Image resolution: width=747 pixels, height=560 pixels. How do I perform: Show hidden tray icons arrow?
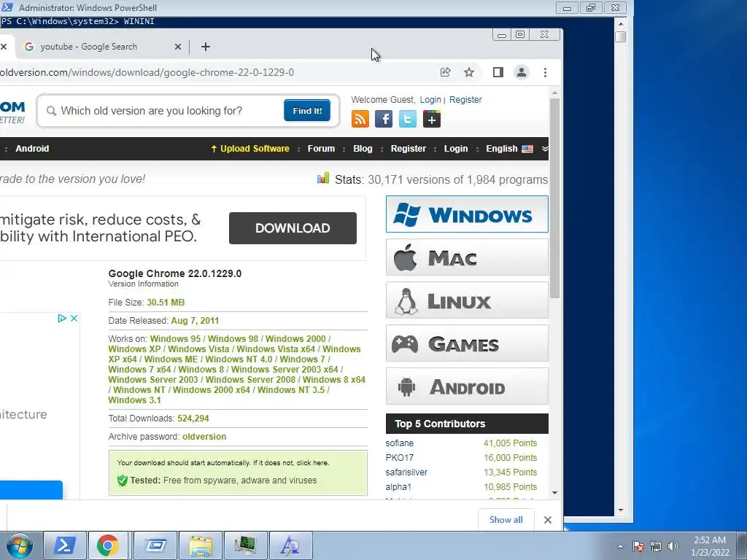point(620,546)
